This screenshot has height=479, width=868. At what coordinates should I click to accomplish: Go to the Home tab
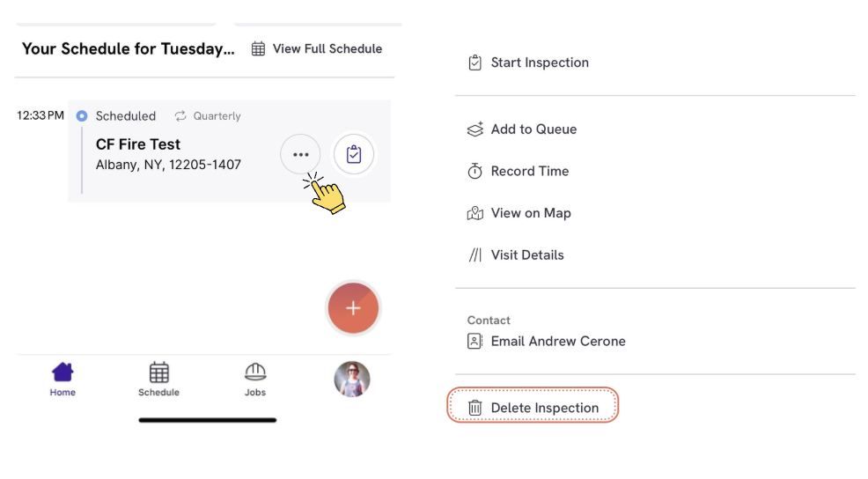63,380
